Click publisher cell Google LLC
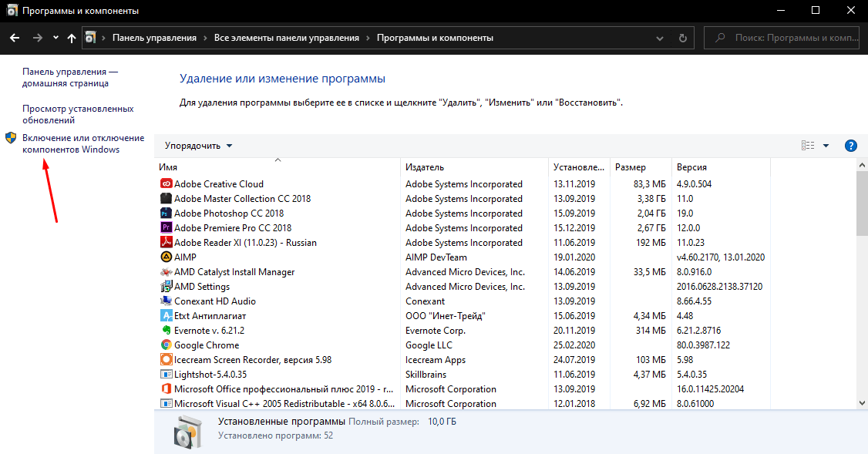The width and height of the screenshot is (868, 454). (429, 345)
